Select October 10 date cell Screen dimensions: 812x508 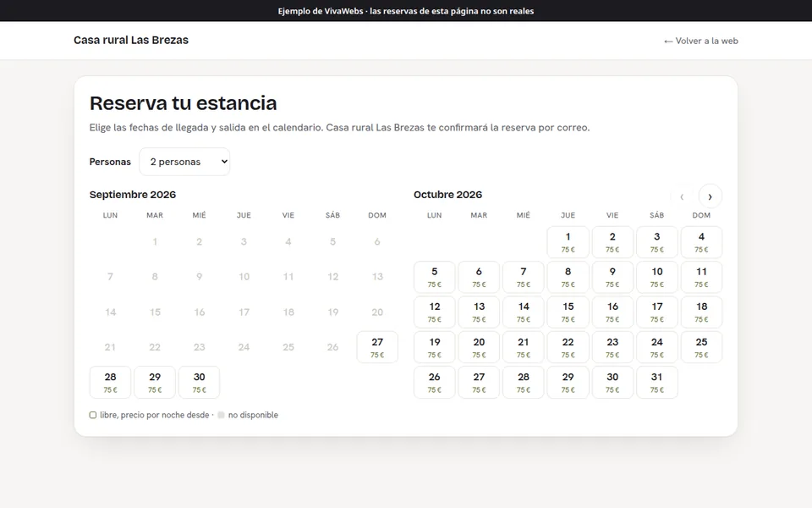tap(657, 278)
